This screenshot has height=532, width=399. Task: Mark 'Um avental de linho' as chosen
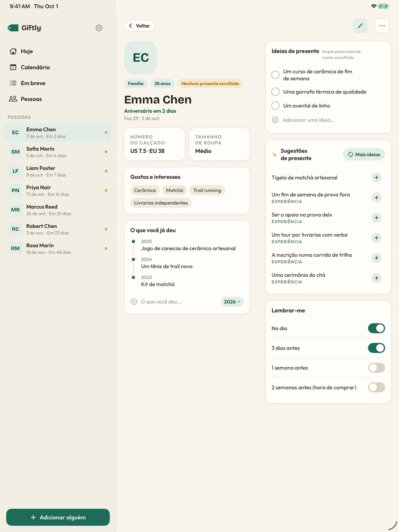point(276,106)
